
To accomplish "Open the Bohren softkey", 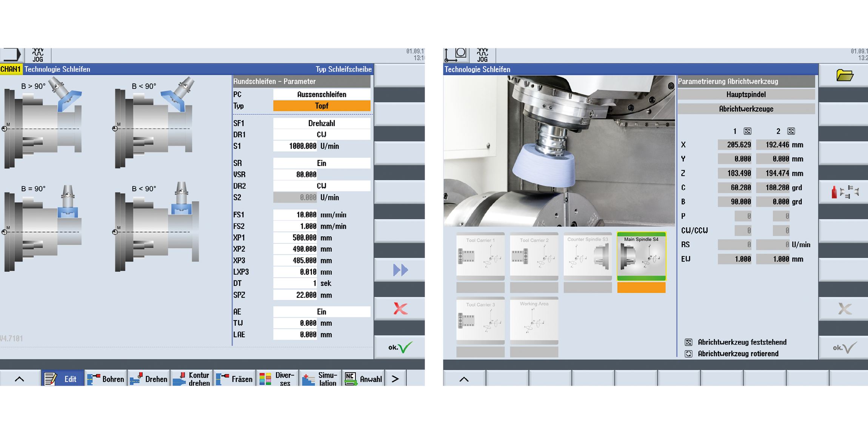I will pyautogui.click(x=106, y=379).
